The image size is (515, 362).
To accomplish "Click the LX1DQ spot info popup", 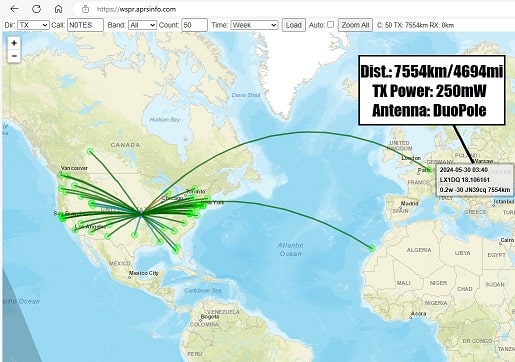I will click(x=474, y=180).
